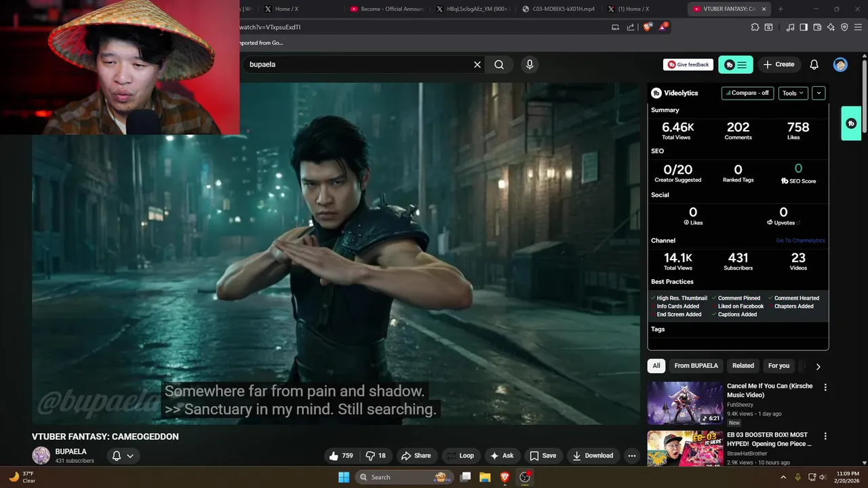Image resolution: width=868 pixels, height=488 pixels.
Task: Select the From BUPAELA filter chip
Action: (x=696, y=366)
